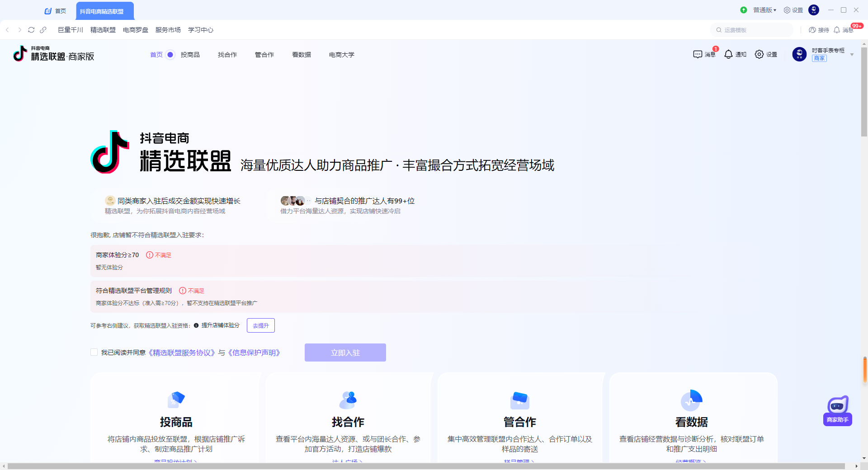Click the 不满足 warning icon for 体验分
The width and height of the screenshot is (868, 470).
click(x=150, y=255)
